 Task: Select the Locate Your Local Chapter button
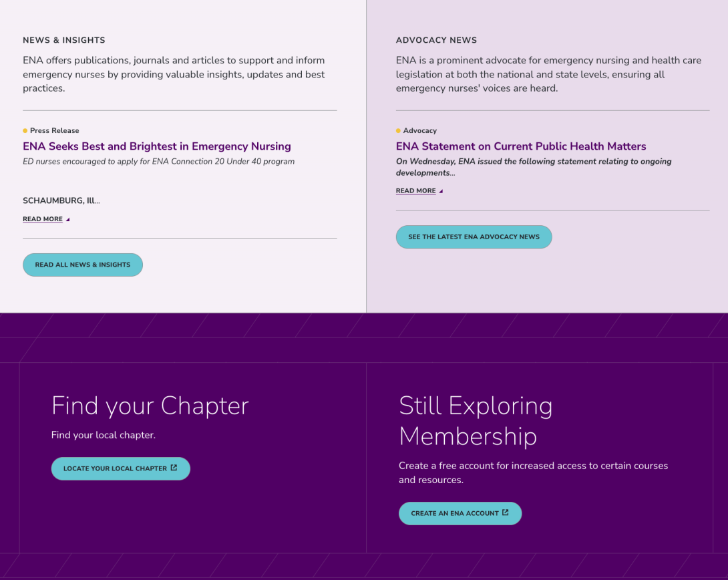coord(121,468)
